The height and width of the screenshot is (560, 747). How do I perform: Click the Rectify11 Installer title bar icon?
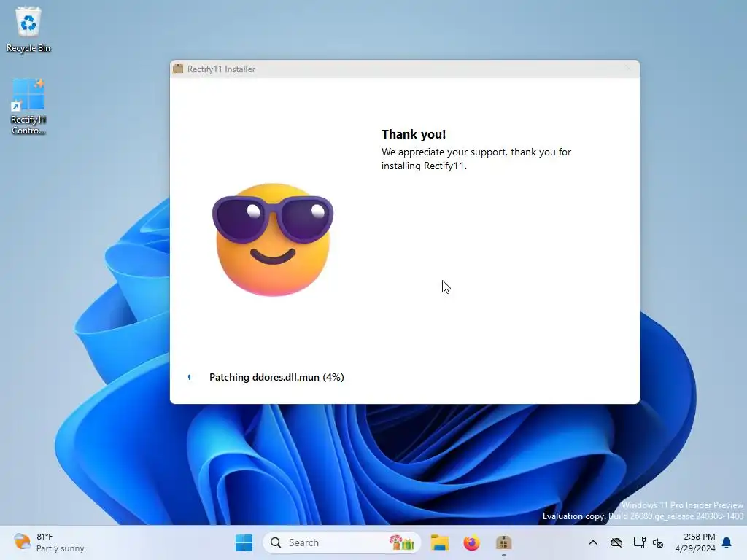[x=178, y=69]
